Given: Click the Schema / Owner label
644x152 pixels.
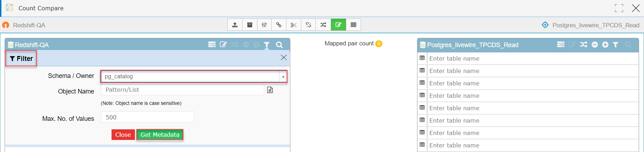Looking at the screenshot, I should point(71,76).
